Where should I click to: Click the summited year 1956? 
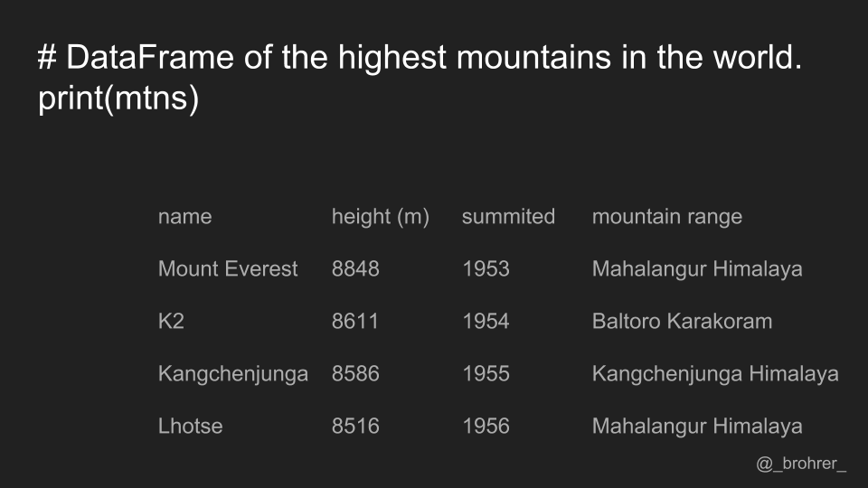(486, 427)
